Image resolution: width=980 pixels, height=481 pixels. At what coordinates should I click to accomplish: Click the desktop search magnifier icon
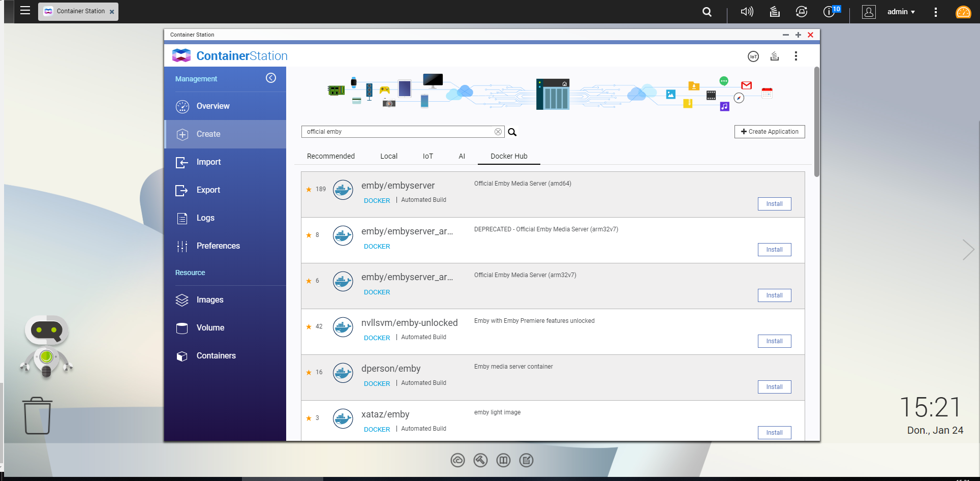point(707,12)
